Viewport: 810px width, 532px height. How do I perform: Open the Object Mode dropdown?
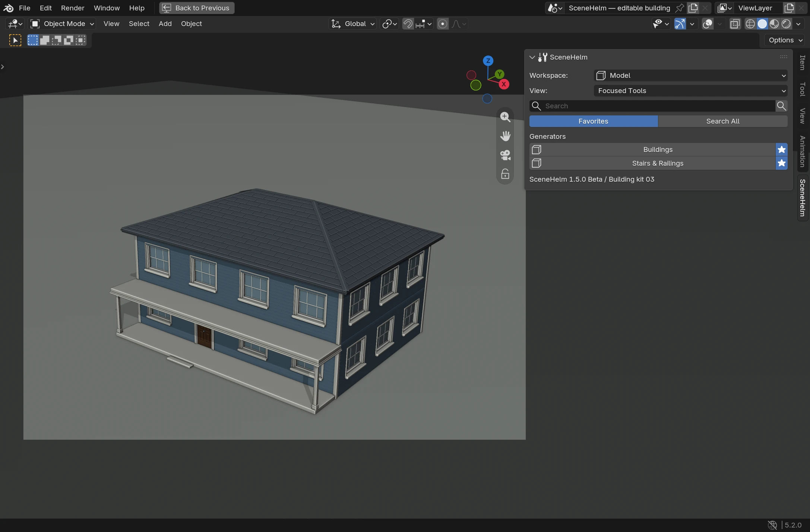click(x=62, y=24)
